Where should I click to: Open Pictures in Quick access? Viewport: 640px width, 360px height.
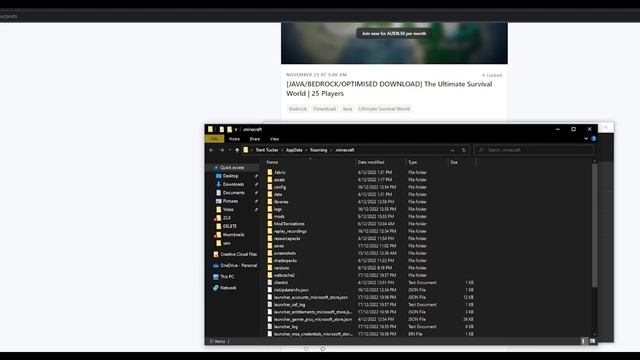pos(231,201)
